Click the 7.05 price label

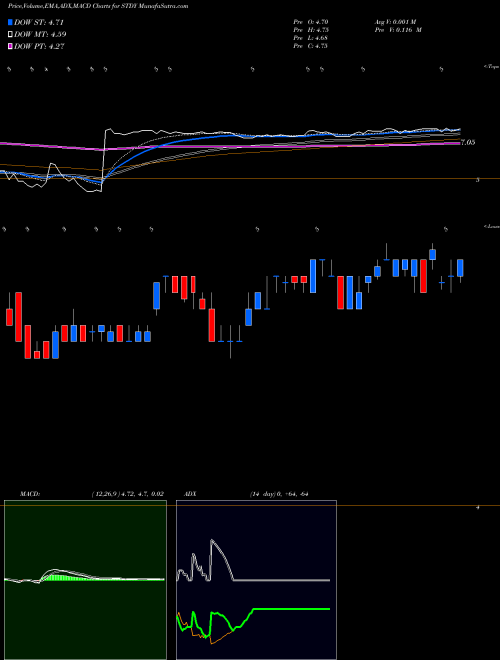click(x=468, y=142)
